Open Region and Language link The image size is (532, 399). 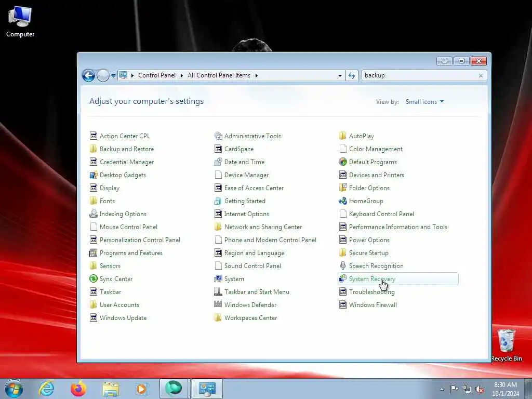point(254,253)
